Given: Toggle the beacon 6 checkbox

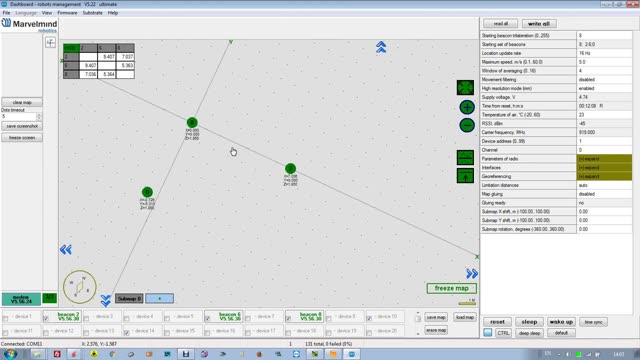Looking at the screenshot, I should (x=207, y=318).
